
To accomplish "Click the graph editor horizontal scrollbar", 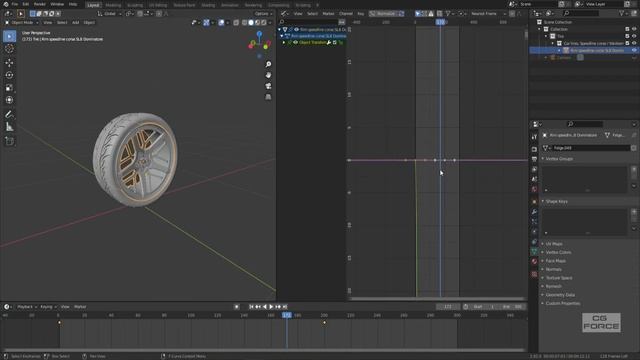I will point(437,299).
